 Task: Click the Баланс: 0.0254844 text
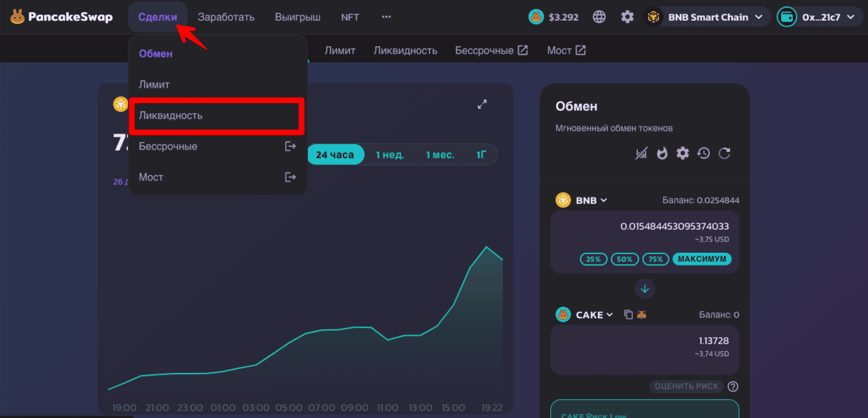[x=701, y=200]
